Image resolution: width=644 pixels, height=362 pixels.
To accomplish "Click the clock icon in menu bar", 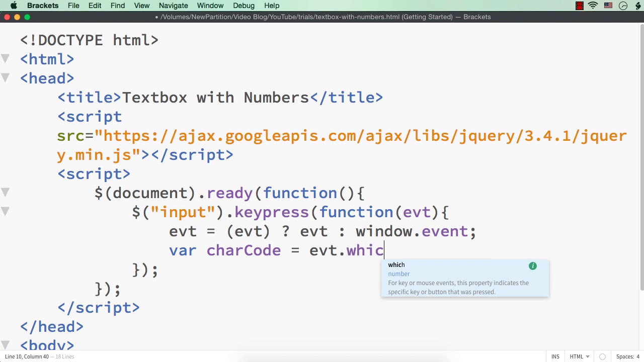I will (x=623, y=6).
